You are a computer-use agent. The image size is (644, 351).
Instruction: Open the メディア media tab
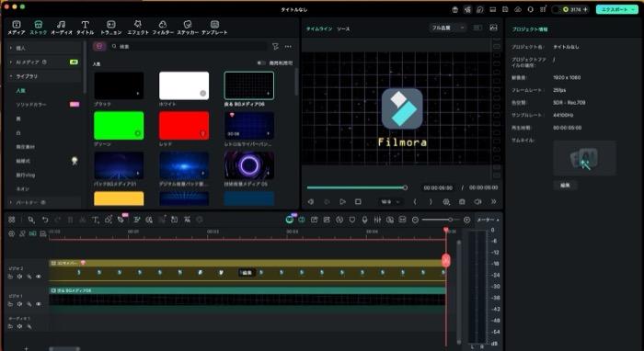[x=17, y=28]
